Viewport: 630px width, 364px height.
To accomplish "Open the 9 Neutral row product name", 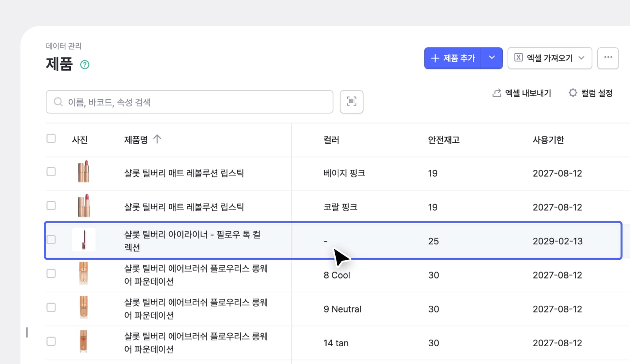I will tap(196, 309).
